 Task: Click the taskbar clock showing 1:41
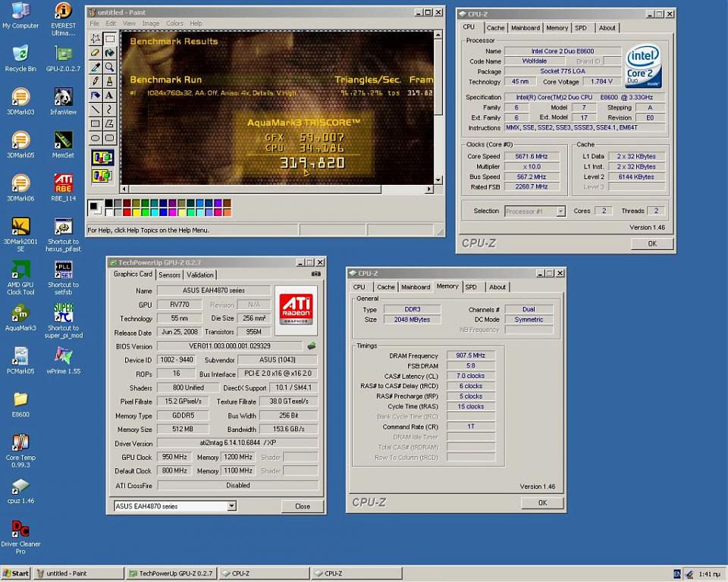[x=709, y=574]
